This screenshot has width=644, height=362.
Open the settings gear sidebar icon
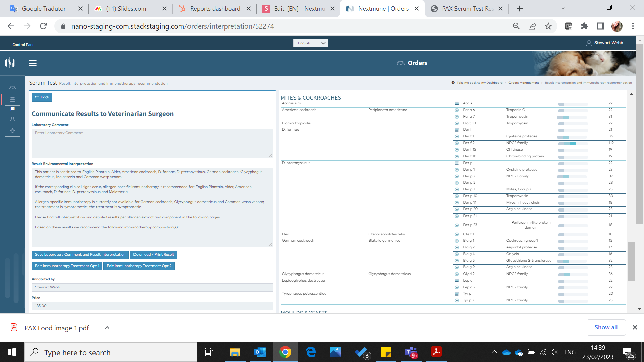[x=12, y=131]
